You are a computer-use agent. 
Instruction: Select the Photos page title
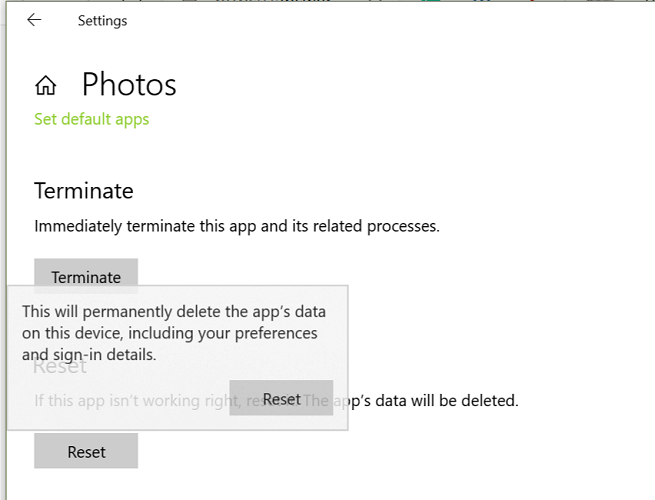click(129, 84)
